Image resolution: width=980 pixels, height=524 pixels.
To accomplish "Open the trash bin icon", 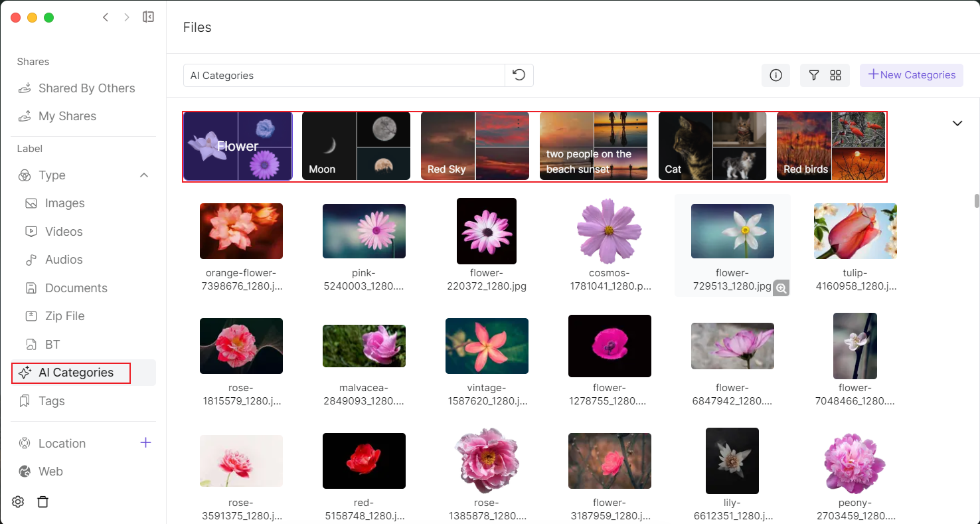I will click(x=43, y=501).
